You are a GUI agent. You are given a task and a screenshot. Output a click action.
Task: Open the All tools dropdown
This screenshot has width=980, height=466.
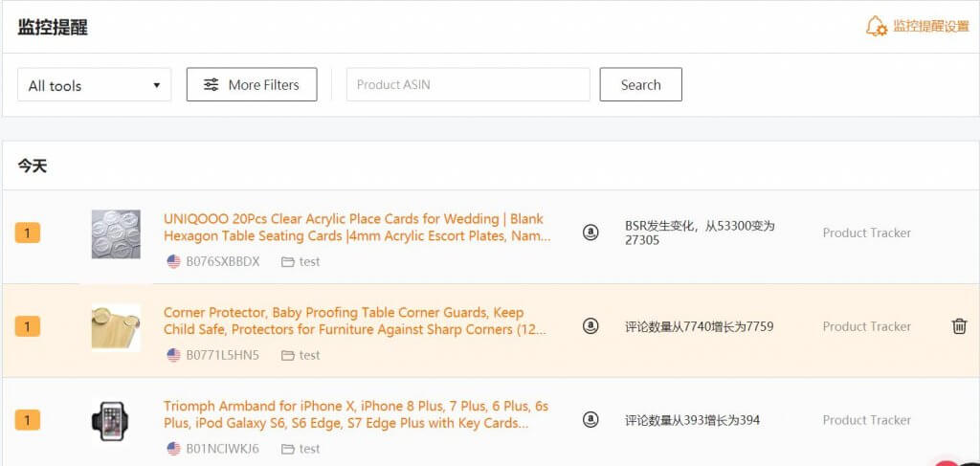pyautogui.click(x=95, y=85)
